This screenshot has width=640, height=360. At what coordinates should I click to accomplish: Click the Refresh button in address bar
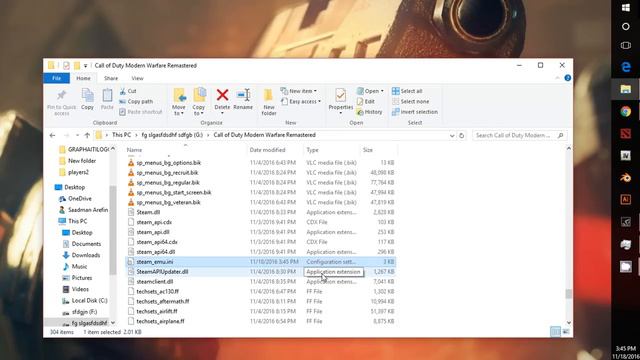pos(462,136)
